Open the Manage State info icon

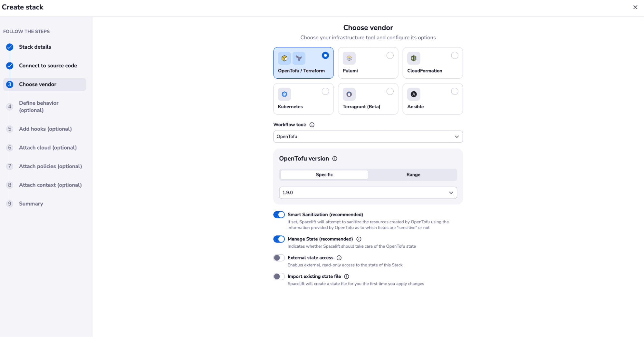click(359, 239)
